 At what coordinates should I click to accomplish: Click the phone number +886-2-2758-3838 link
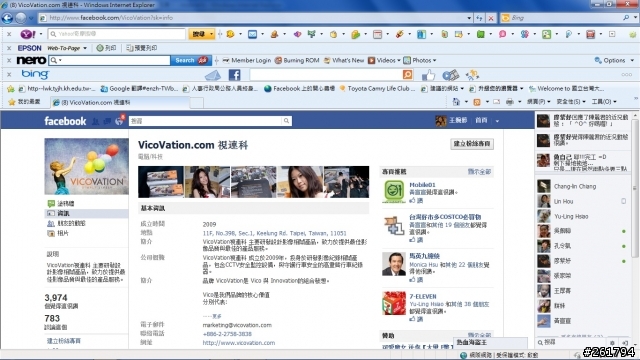[227, 334]
